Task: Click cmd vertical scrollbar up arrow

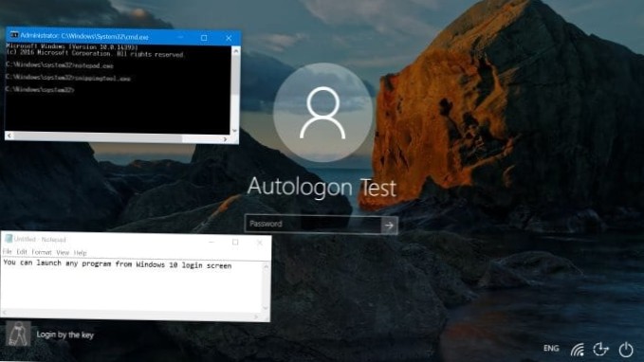Action: pyautogui.click(x=236, y=51)
